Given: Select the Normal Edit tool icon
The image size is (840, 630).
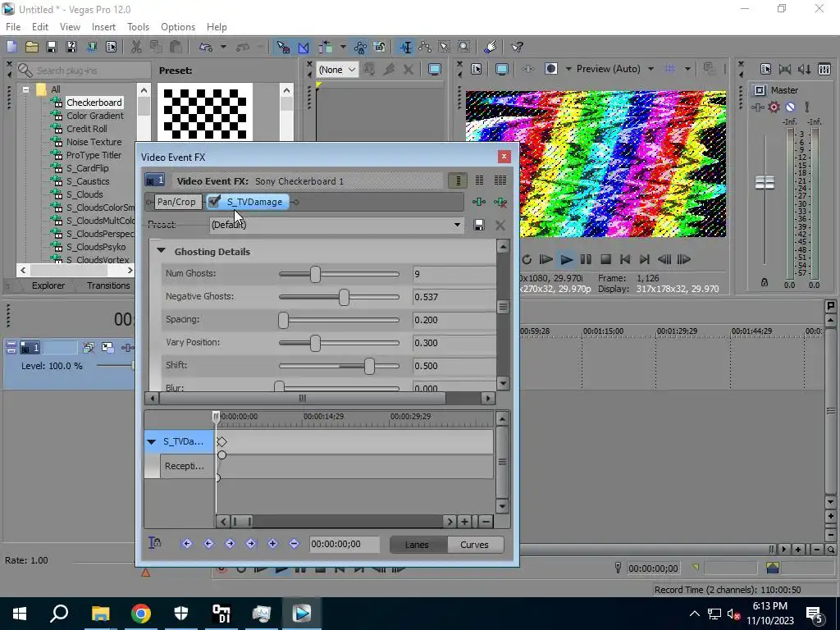Looking at the screenshot, I should [405, 47].
